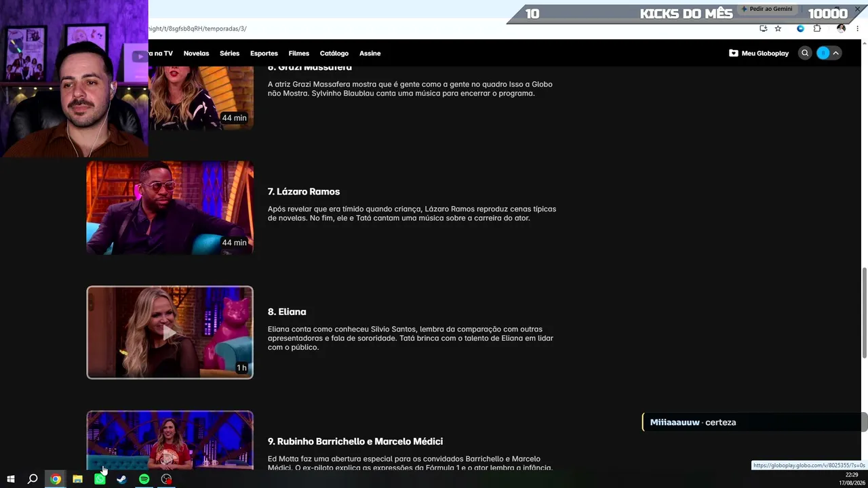The width and height of the screenshot is (868, 488).
Task: Bookmark this page with the star icon
Action: [778, 28]
